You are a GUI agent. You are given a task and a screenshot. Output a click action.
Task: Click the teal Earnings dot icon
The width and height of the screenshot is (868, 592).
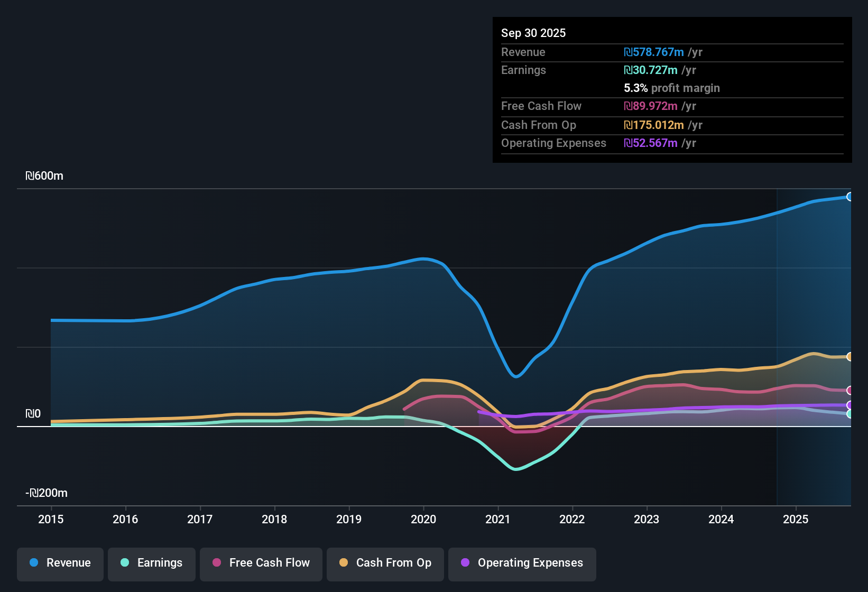pyautogui.click(x=125, y=563)
